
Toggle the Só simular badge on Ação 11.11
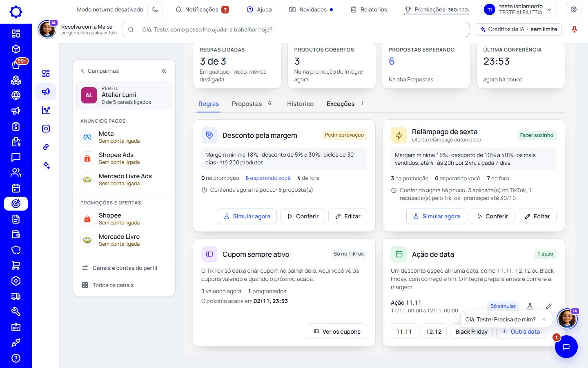503,306
